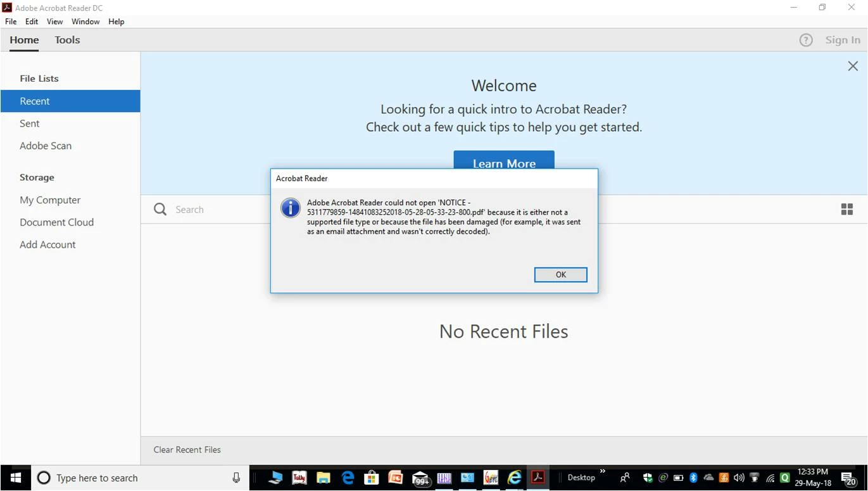Image resolution: width=868 pixels, height=491 pixels.
Task: Click the Learn More button
Action: 504,161
